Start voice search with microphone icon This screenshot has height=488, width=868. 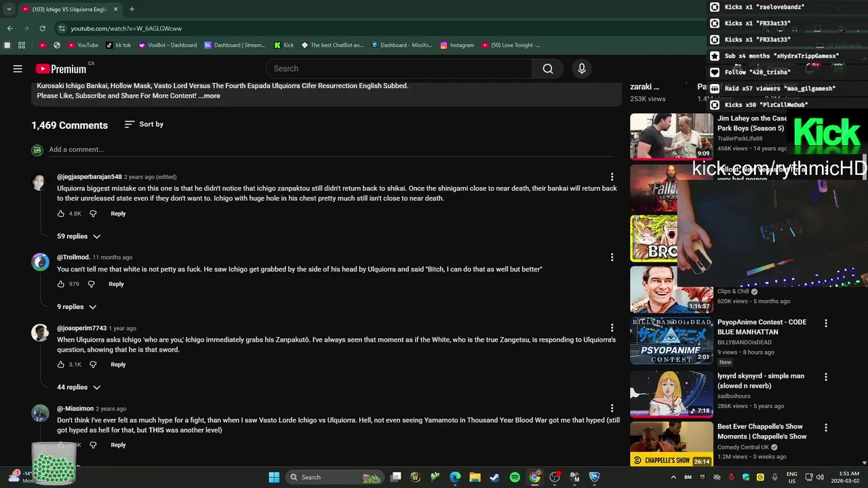click(x=581, y=68)
